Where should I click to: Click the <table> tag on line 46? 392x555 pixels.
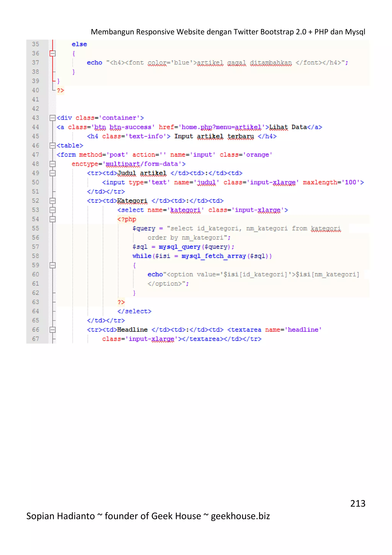70,145
